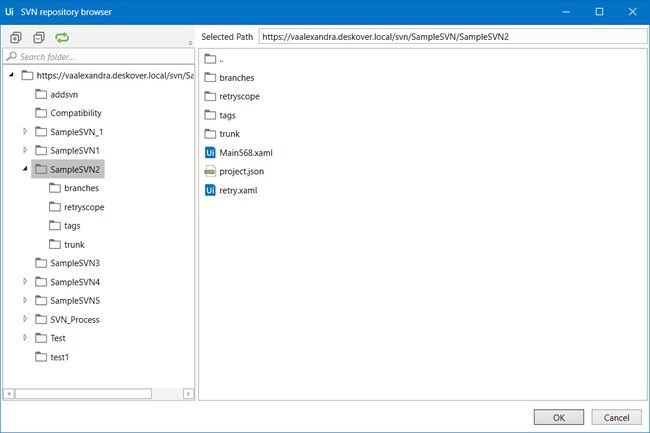Select the branches folder in the file list

click(229, 77)
